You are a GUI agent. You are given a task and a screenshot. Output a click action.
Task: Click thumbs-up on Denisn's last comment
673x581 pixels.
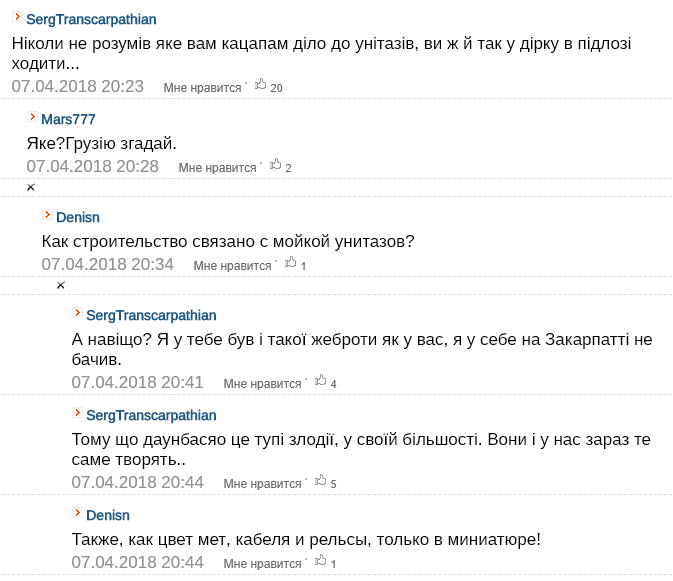tap(321, 561)
